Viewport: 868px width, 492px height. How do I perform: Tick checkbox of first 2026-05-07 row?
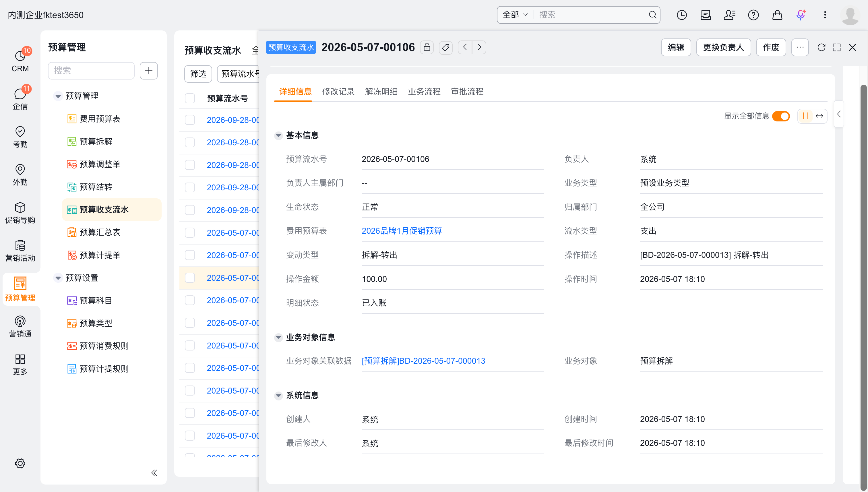click(x=190, y=233)
